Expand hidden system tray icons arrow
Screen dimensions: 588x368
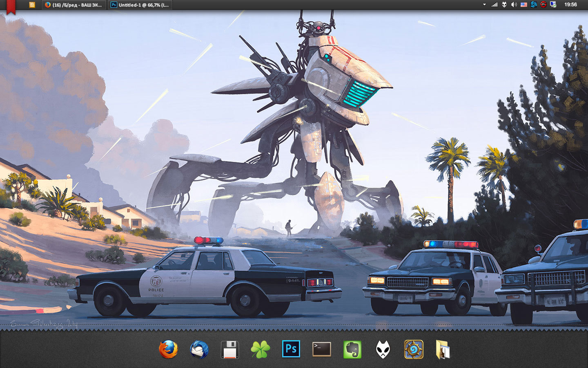tap(484, 5)
